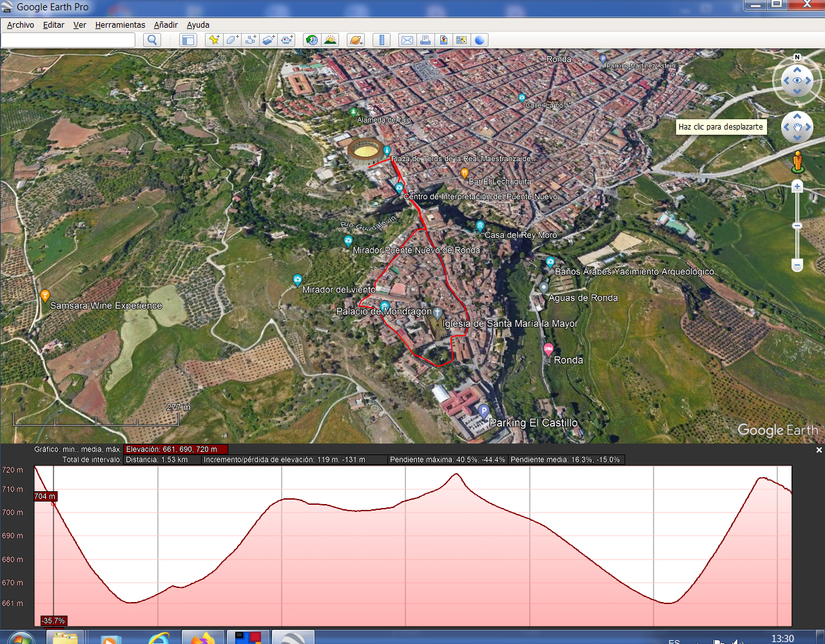Click 'Pendiente media: 16.3%, -15.0%' text

[x=566, y=460]
